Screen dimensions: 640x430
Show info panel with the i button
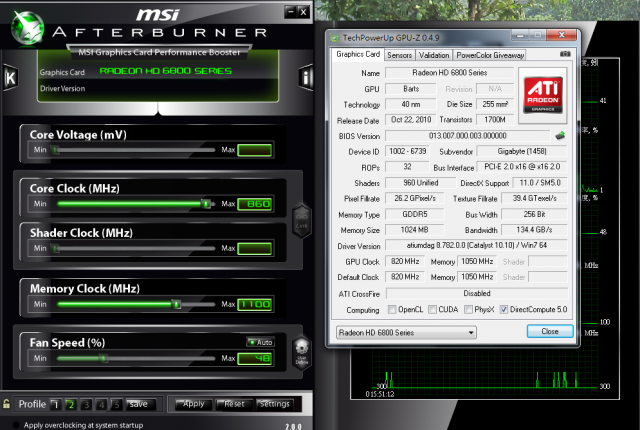tap(305, 77)
